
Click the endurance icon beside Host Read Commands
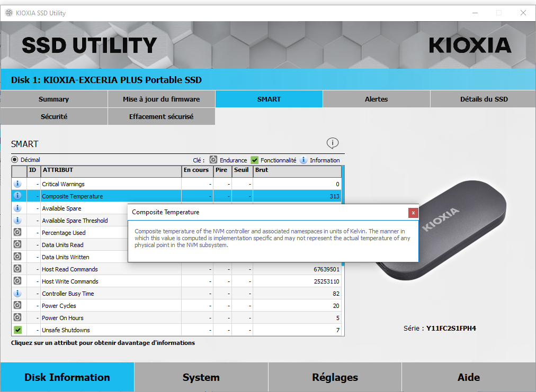pyautogui.click(x=17, y=269)
